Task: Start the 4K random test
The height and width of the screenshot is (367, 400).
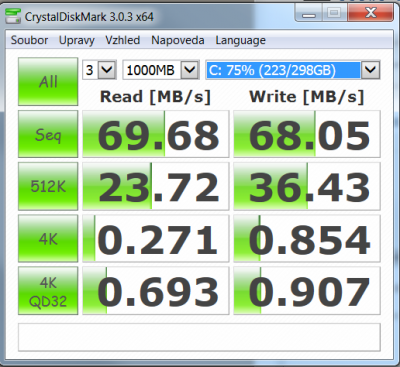Action: 48,238
